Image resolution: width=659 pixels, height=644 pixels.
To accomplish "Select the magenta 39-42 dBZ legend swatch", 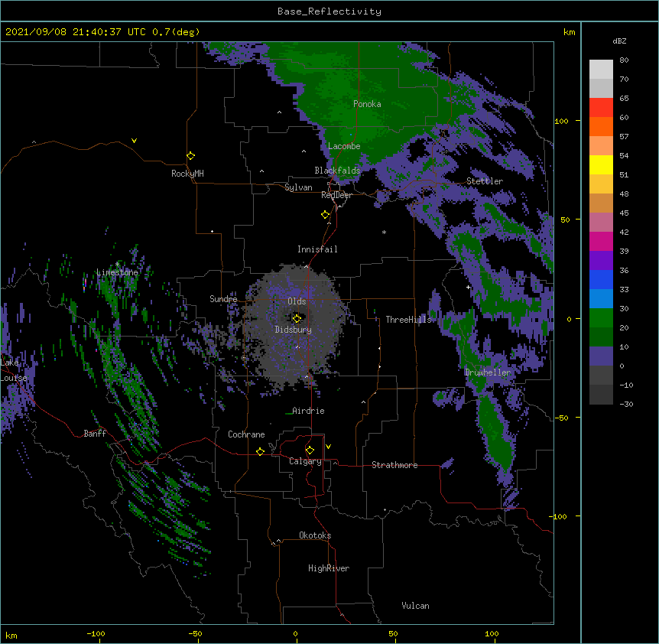I will (x=601, y=241).
